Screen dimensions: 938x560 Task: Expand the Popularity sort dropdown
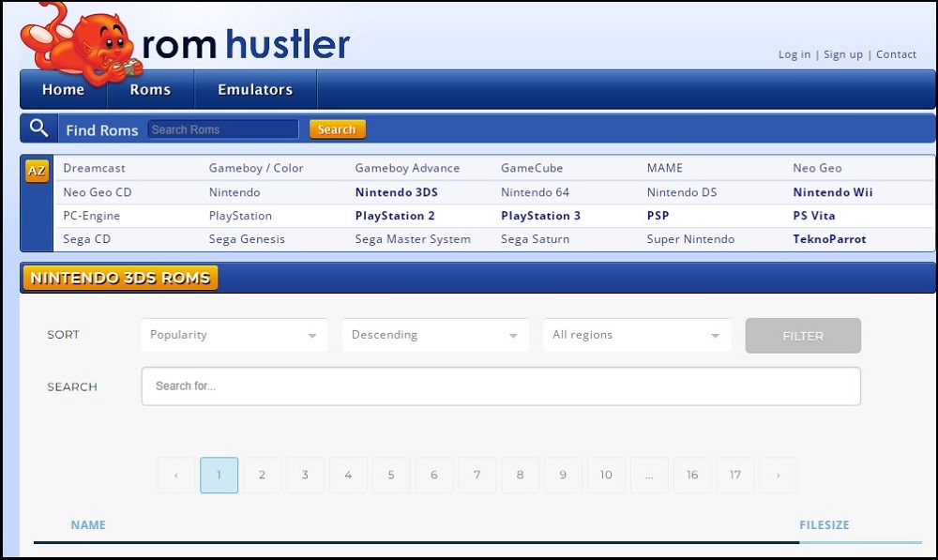point(234,335)
